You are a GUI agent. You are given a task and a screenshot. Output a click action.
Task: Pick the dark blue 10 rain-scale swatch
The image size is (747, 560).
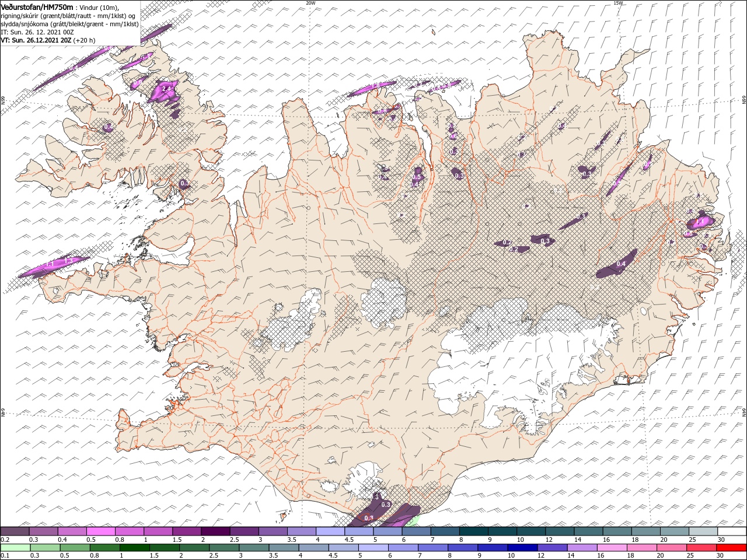pos(522,548)
